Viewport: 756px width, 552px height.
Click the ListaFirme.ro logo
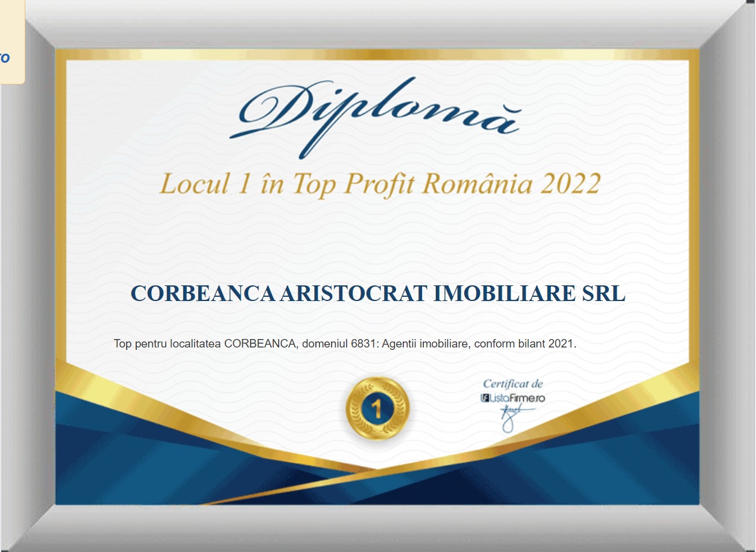pyautogui.click(x=512, y=398)
